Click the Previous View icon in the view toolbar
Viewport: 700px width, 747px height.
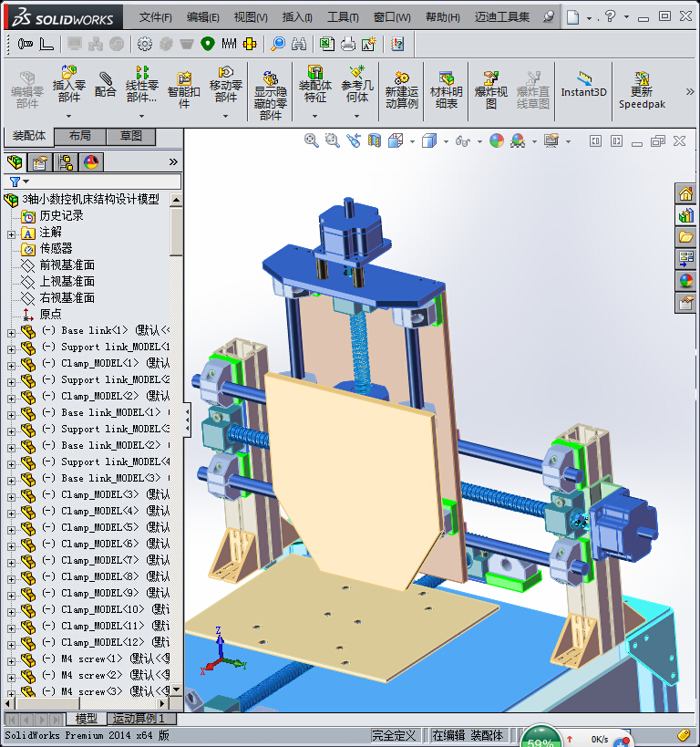point(354,140)
